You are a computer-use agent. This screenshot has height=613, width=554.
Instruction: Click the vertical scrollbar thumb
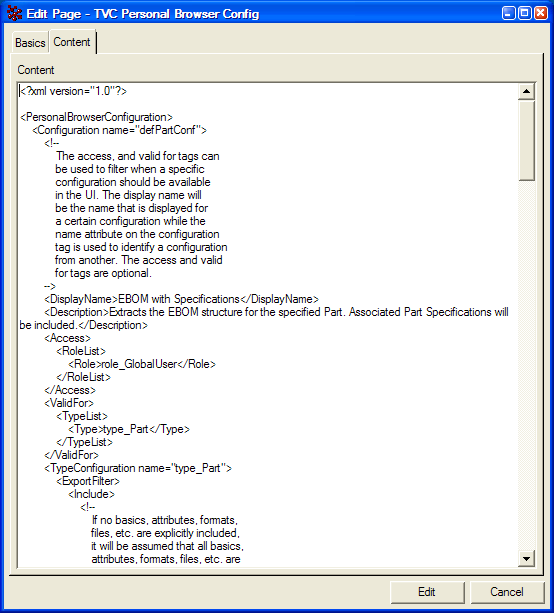[527, 140]
